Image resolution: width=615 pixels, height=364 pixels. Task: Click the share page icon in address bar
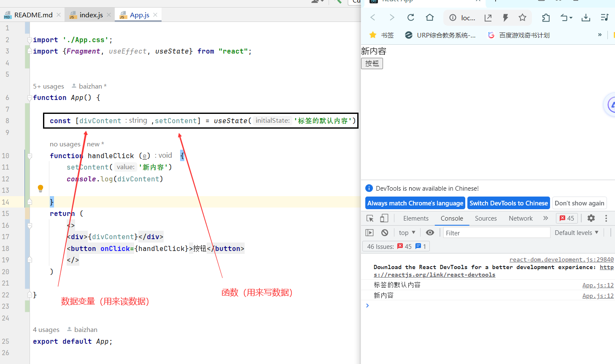coord(488,17)
